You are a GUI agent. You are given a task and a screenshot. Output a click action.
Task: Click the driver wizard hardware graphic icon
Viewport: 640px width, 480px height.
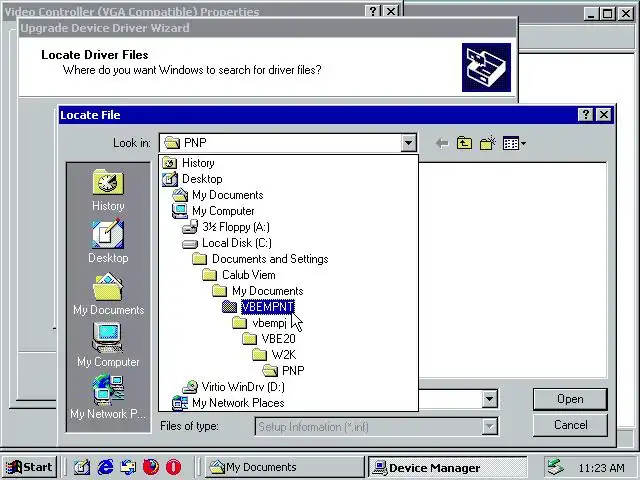pyautogui.click(x=486, y=67)
